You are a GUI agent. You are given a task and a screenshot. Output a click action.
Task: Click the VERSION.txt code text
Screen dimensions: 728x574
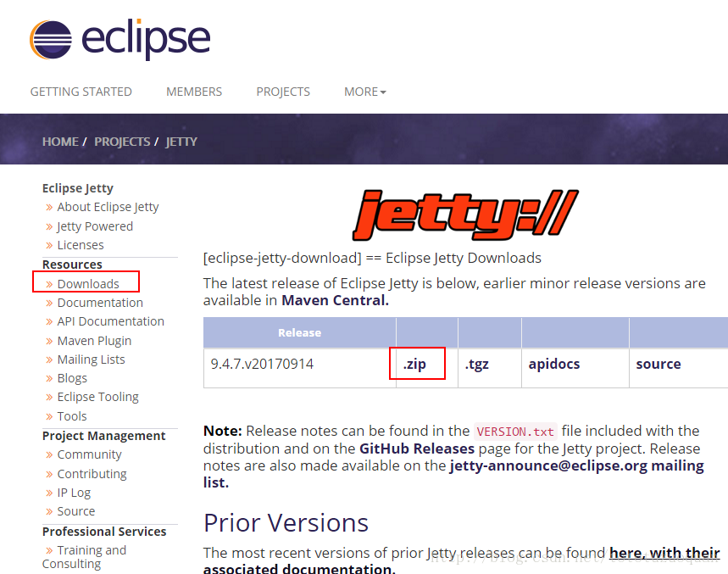(515, 432)
